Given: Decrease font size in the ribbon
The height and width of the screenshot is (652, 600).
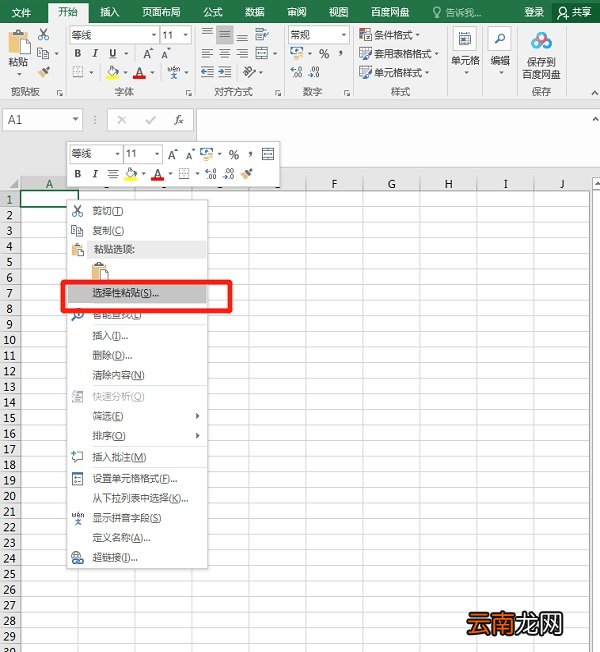Looking at the screenshot, I should (165, 54).
